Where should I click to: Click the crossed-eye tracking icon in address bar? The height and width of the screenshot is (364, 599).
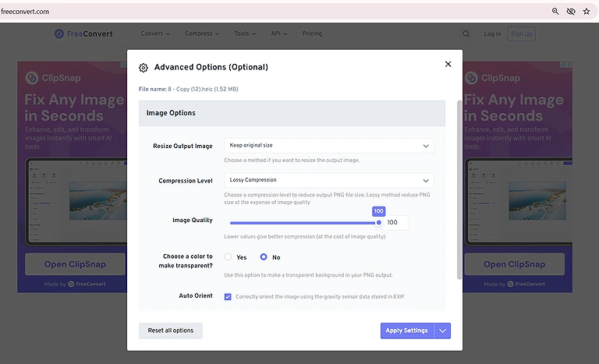click(x=571, y=12)
